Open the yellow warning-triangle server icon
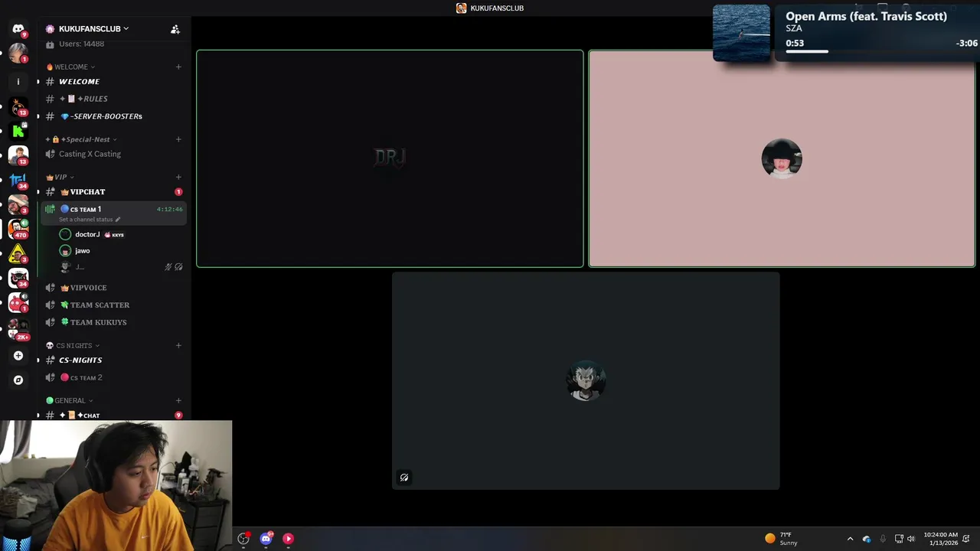980x551 pixels. coord(18,254)
